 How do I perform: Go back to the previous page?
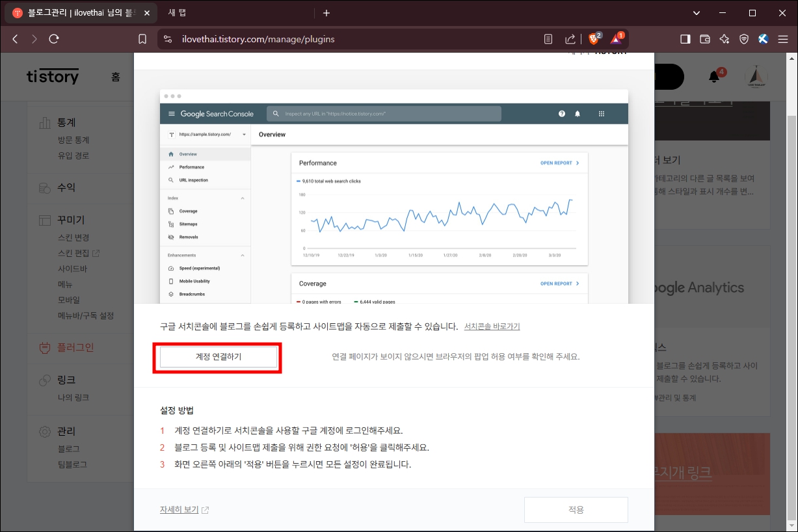(15, 39)
